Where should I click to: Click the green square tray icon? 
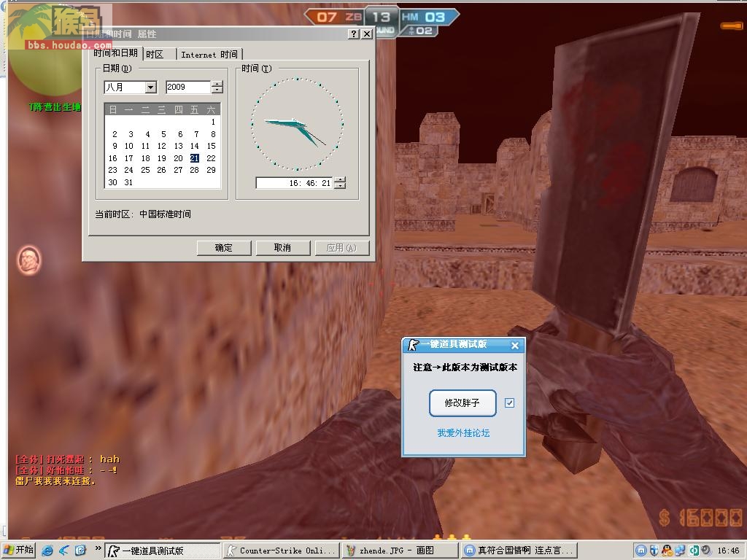point(693,551)
